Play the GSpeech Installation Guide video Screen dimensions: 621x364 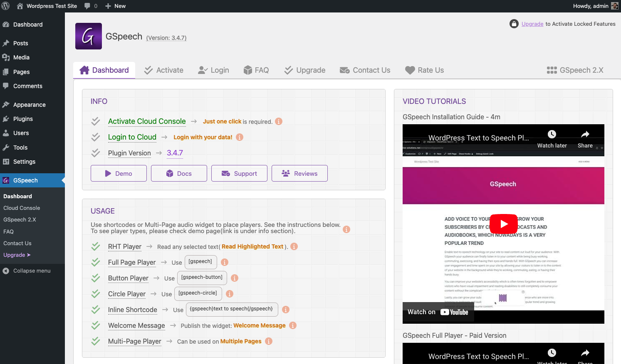[x=504, y=224]
